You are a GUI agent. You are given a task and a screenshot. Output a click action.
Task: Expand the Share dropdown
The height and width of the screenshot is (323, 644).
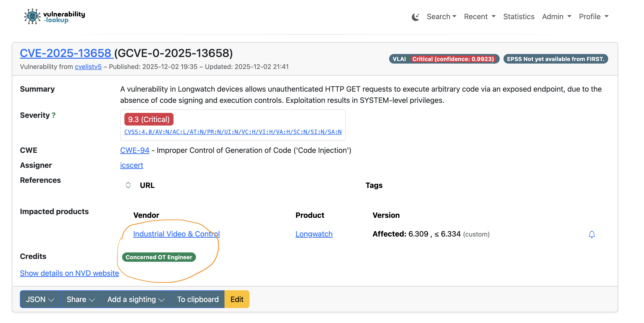[x=81, y=299]
